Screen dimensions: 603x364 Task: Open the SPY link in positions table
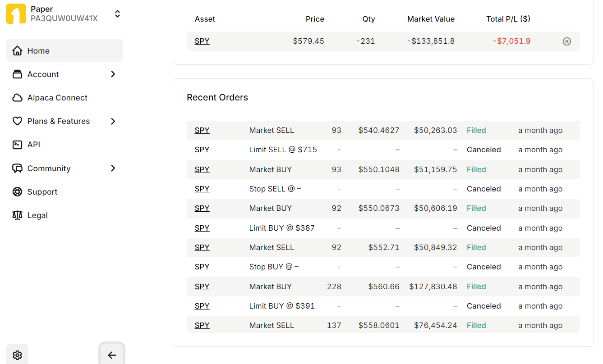click(x=202, y=41)
